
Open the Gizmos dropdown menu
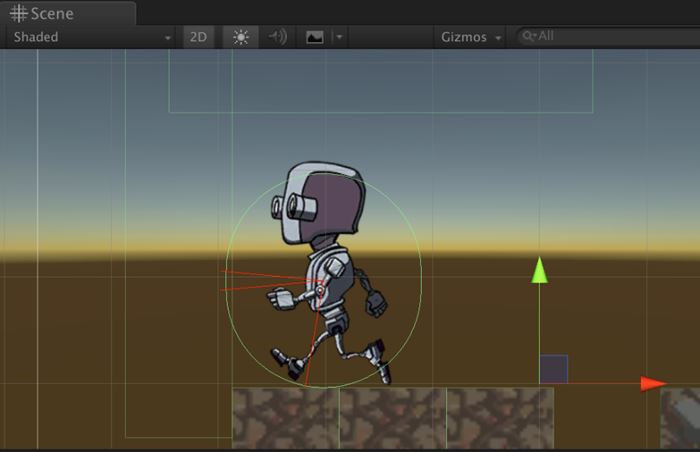pos(469,37)
